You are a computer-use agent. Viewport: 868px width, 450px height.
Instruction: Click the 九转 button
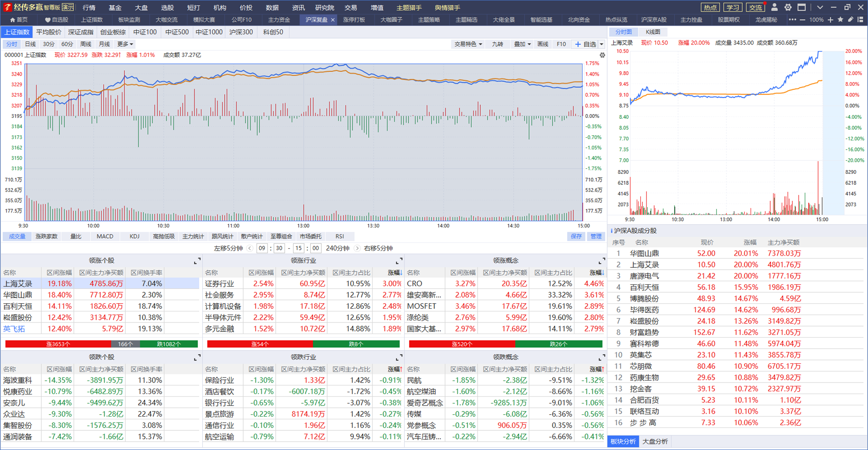click(497, 44)
